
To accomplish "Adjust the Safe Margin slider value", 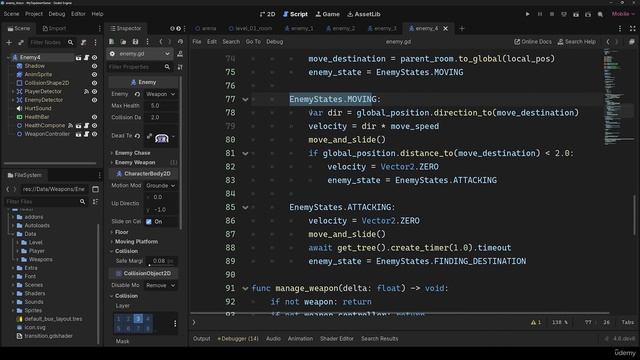I will [162, 261].
